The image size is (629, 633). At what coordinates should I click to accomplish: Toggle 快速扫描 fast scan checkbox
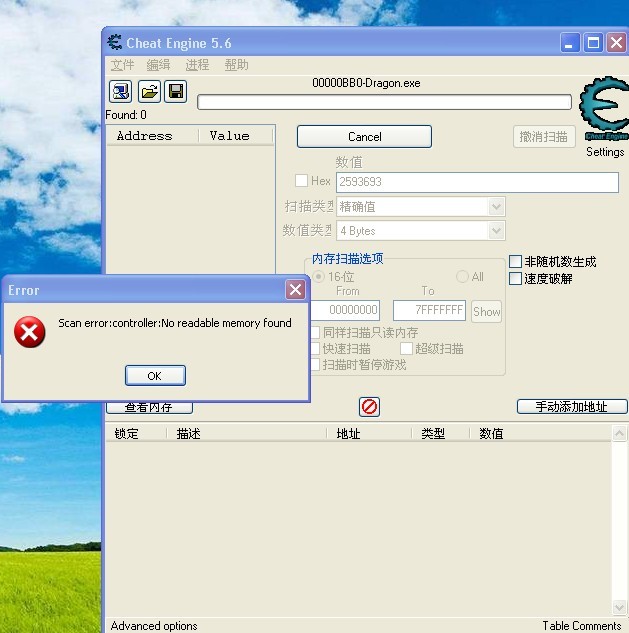pyautogui.click(x=316, y=348)
